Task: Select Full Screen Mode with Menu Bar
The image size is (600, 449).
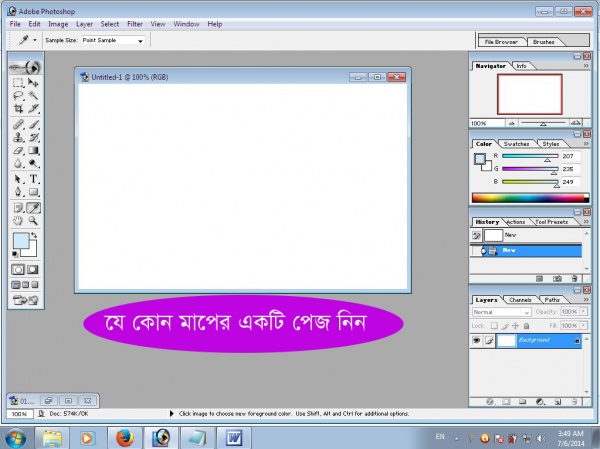Action: click(x=25, y=285)
